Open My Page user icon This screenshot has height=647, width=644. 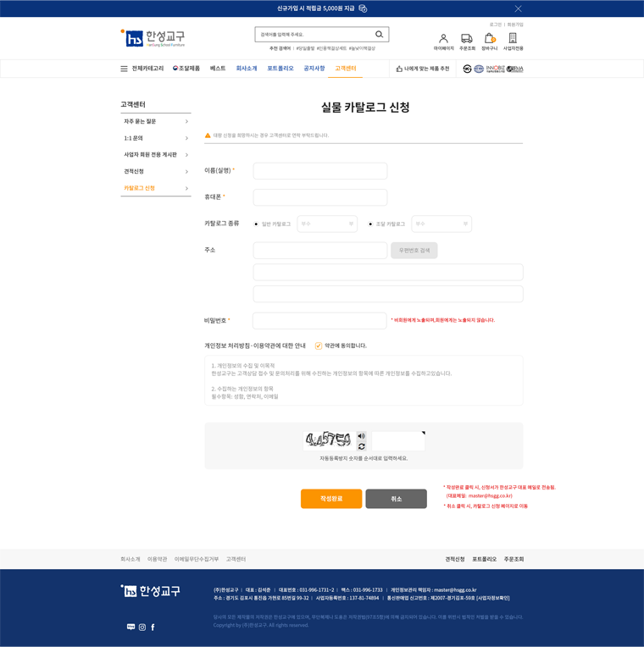pyautogui.click(x=443, y=38)
